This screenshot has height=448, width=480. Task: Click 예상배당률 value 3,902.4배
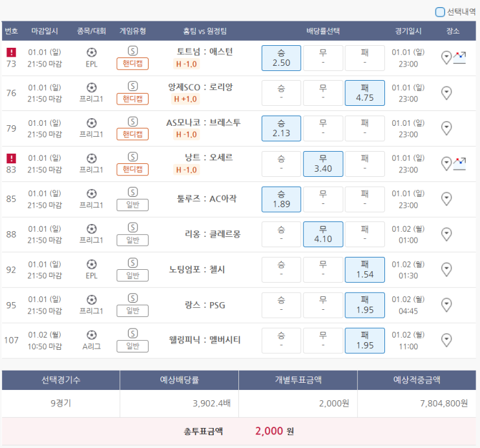coord(211,403)
